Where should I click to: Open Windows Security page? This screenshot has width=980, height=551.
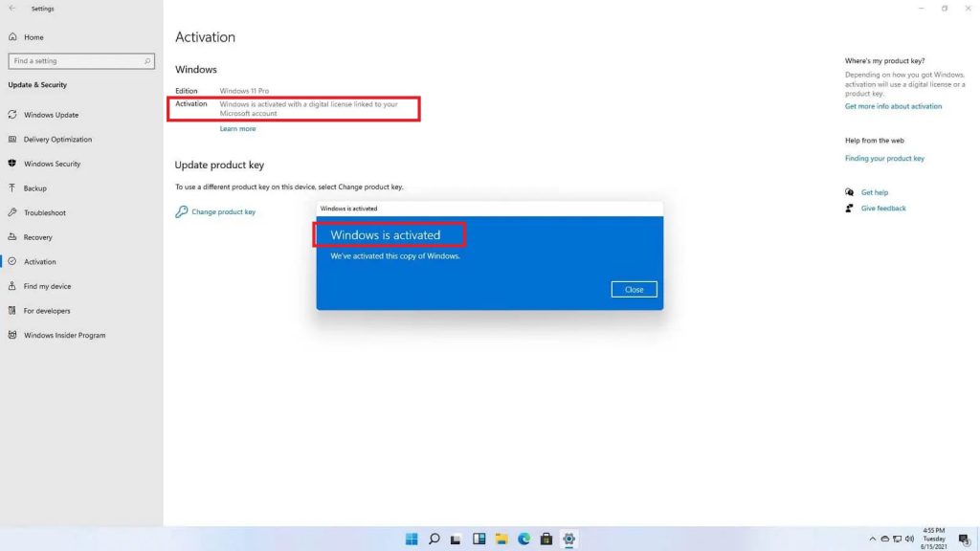52,164
